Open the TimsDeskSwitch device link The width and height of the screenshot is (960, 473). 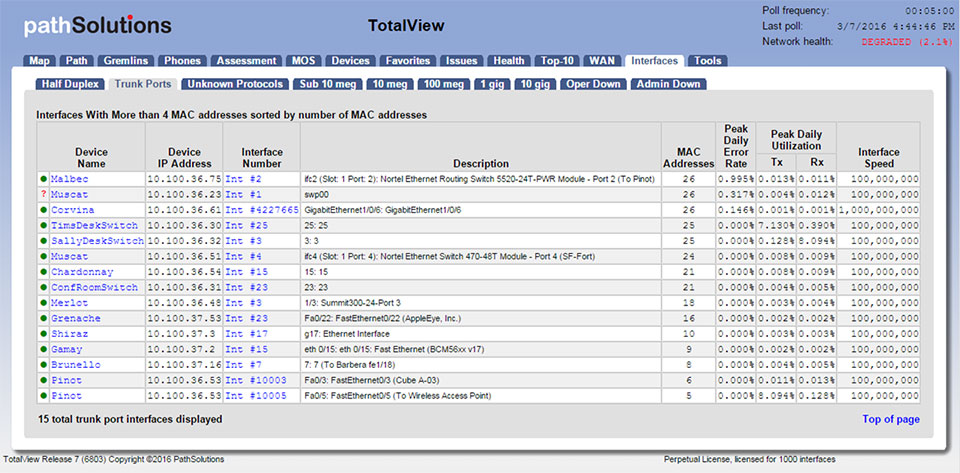[94, 226]
